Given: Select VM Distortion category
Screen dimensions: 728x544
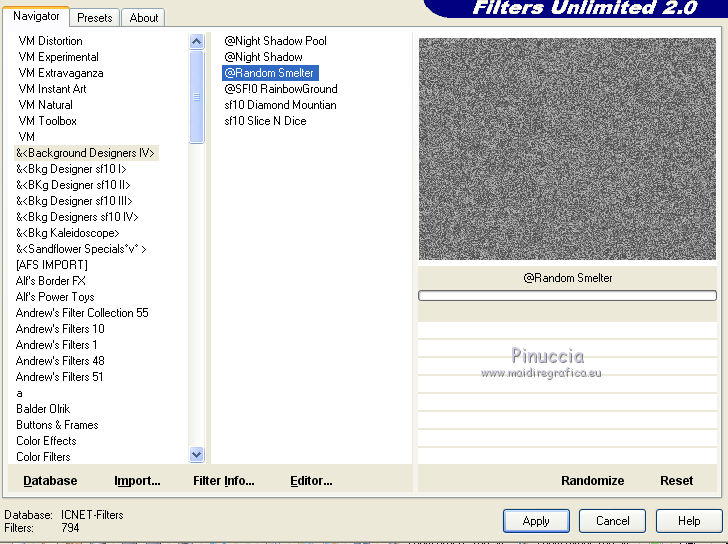Looking at the screenshot, I should click(x=51, y=41).
